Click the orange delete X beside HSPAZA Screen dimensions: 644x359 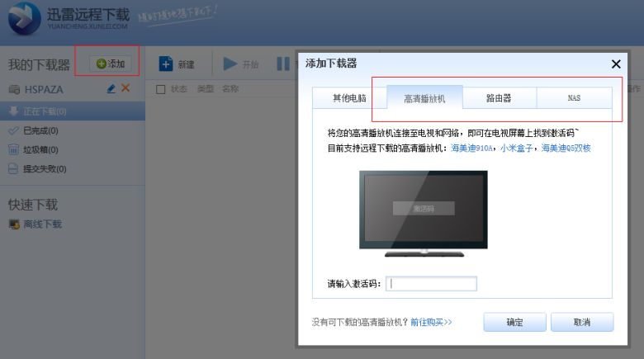tap(125, 88)
